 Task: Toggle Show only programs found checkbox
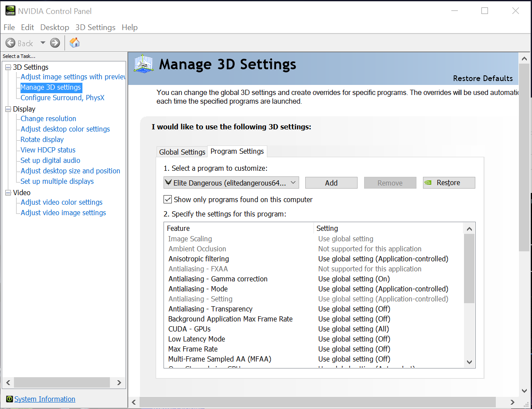167,199
